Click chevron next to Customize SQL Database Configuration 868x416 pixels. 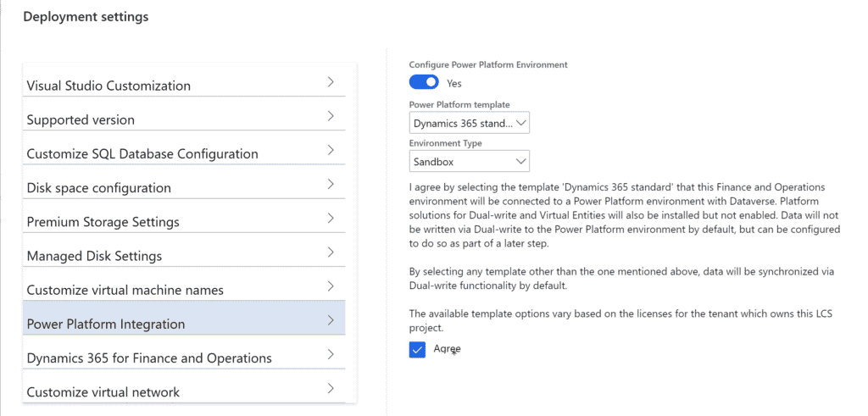(x=331, y=151)
